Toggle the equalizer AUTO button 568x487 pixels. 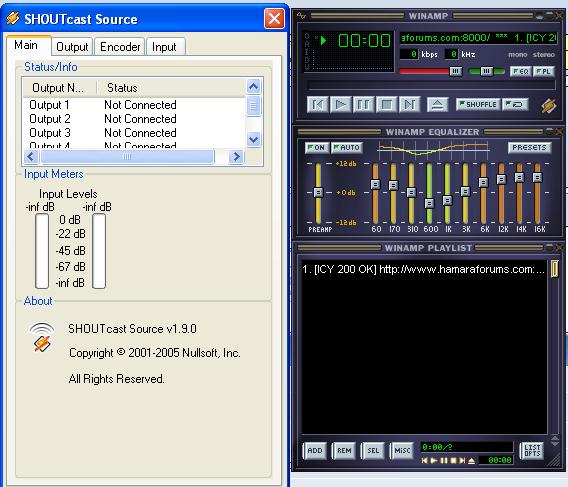347,147
